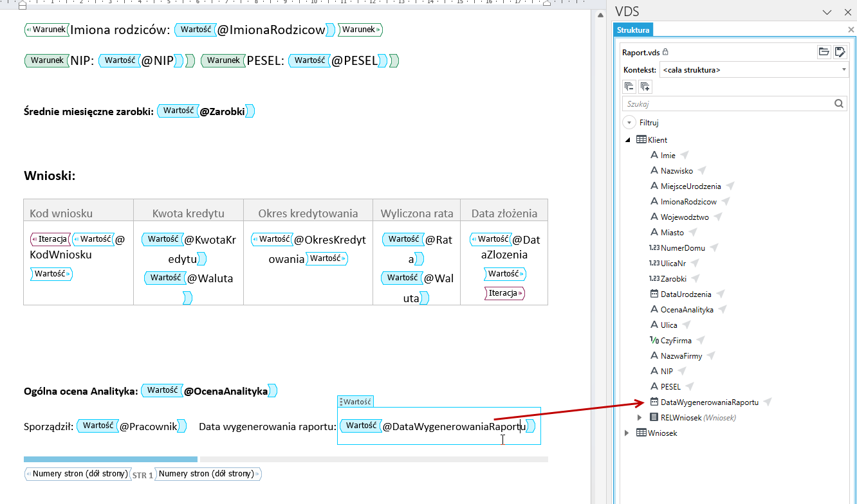Open the Kontekst dropdown list

754,69
